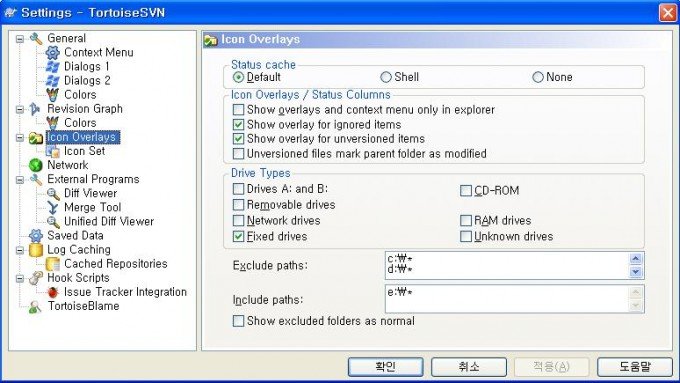Image resolution: width=680 pixels, height=383 pixels.
Task: Enable overlays only in explorer checkbox
Action: click(238, 110)
